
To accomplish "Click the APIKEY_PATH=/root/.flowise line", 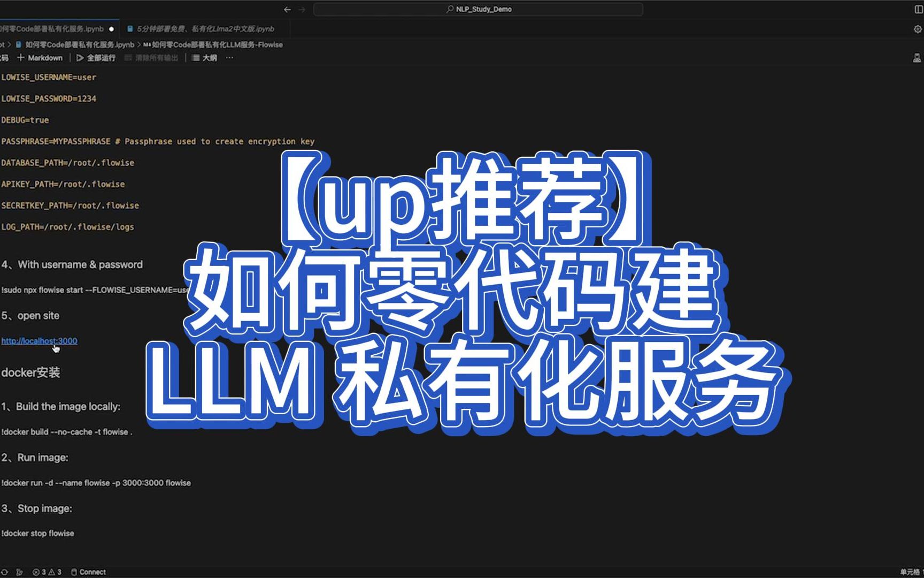I will tap(63, 185).
